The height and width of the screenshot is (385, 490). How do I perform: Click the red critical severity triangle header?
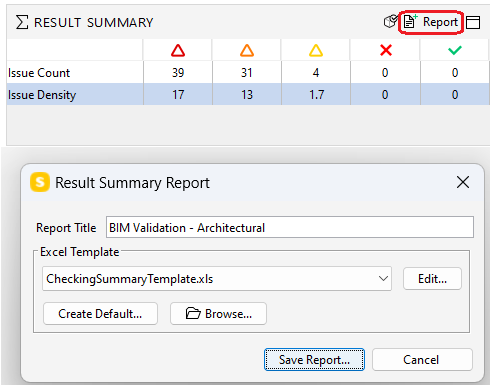178,50
